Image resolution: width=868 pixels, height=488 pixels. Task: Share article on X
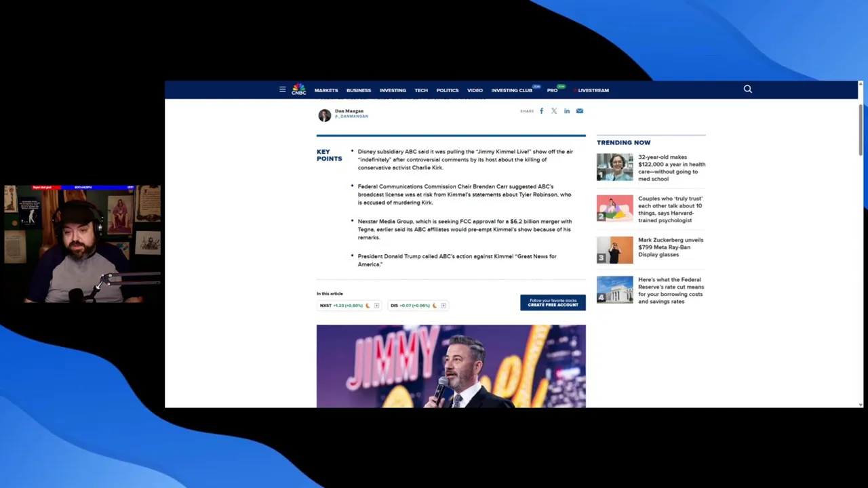[x=554, y=111]
